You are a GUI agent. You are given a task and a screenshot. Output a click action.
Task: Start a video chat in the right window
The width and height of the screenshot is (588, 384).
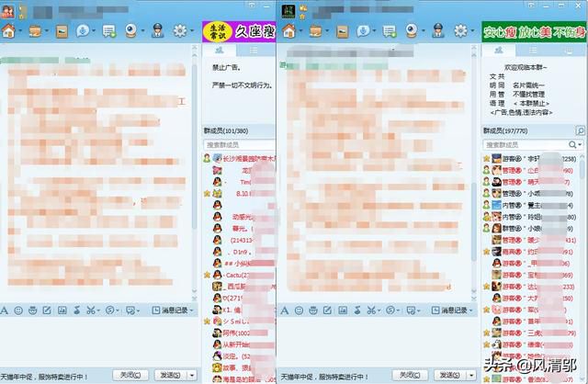pos(412,31)
